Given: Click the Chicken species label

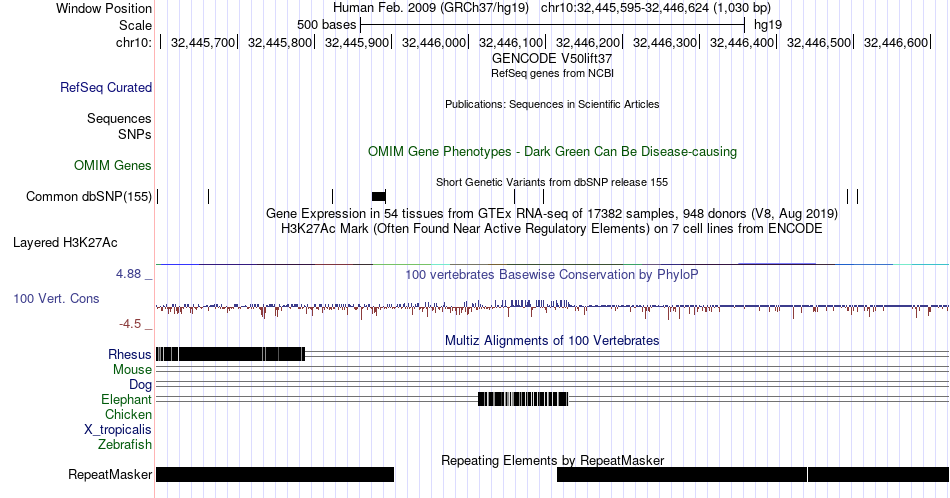Looking at the screenshot, I should point(128,414).
